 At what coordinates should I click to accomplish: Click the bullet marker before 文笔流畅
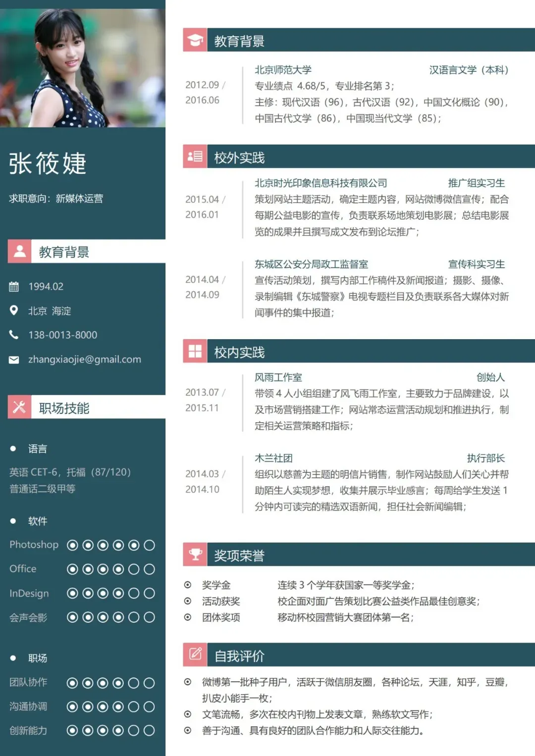188,714
